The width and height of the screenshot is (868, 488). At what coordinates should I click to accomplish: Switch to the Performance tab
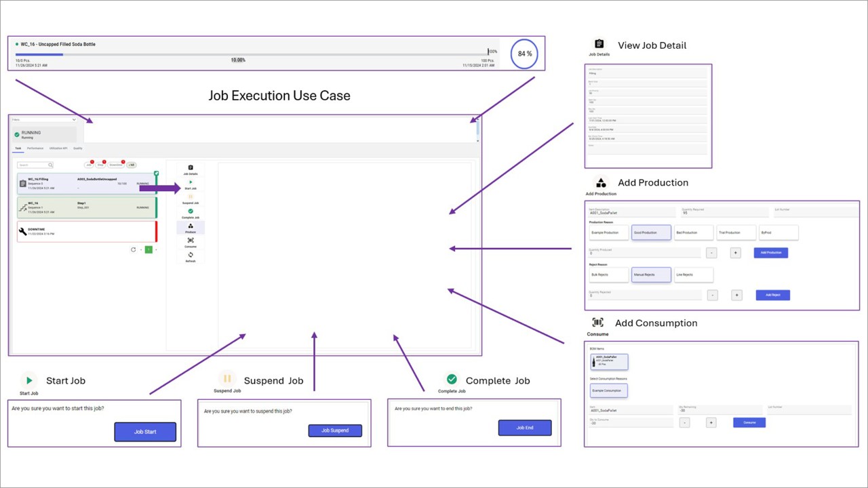click(35, 148)
